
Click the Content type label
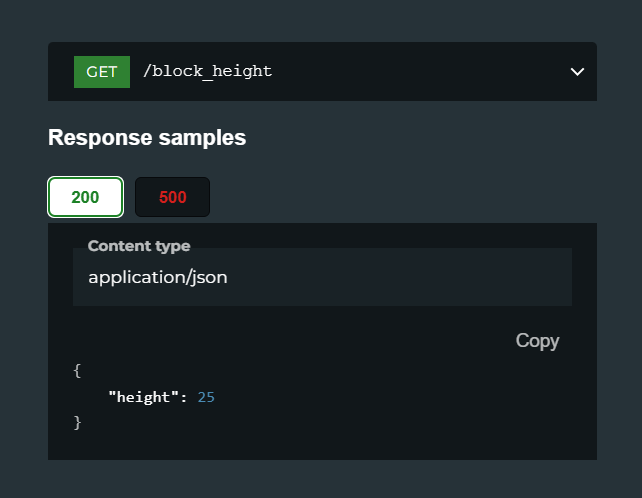click(x=139, y=246)
